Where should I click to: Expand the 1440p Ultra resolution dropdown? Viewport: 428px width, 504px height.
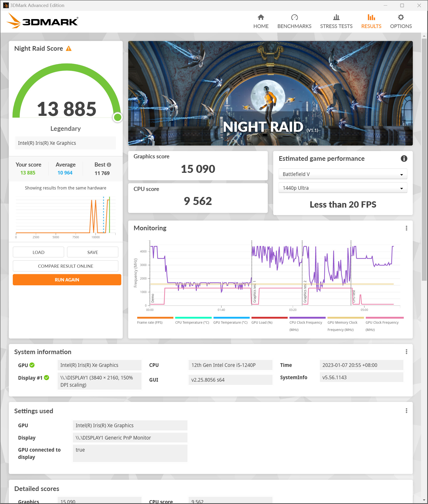click(342, 188)
